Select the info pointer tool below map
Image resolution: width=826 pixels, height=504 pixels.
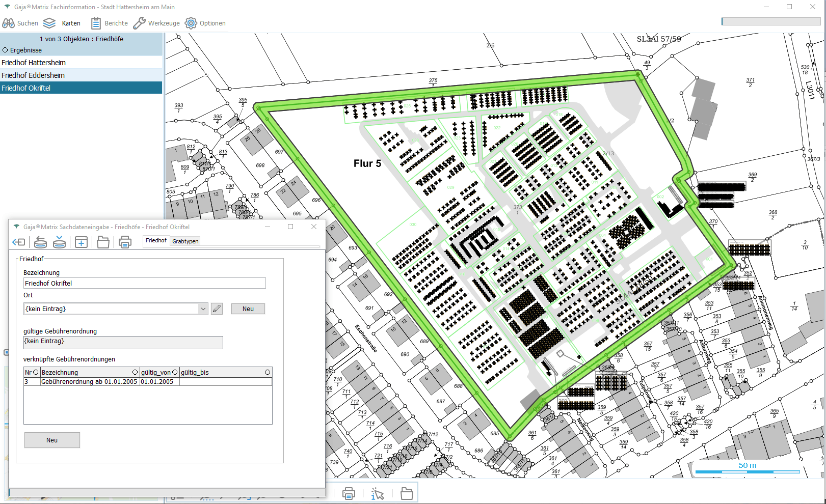pos(378,493)
